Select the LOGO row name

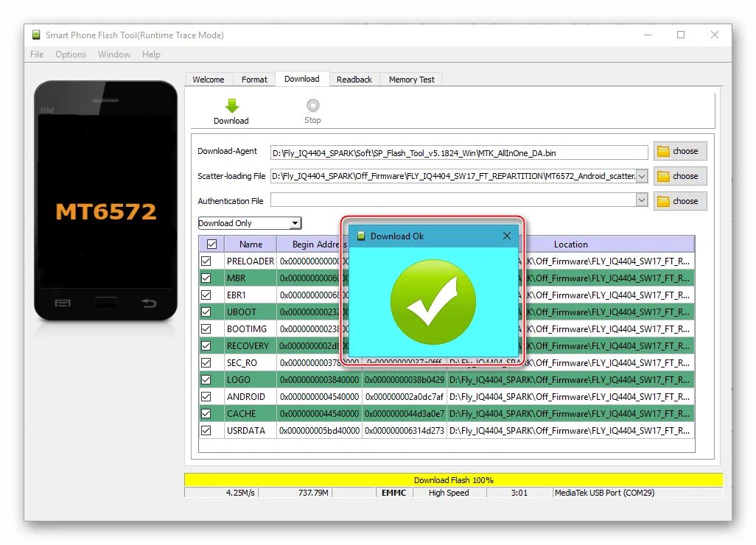[x=239, y=380]
